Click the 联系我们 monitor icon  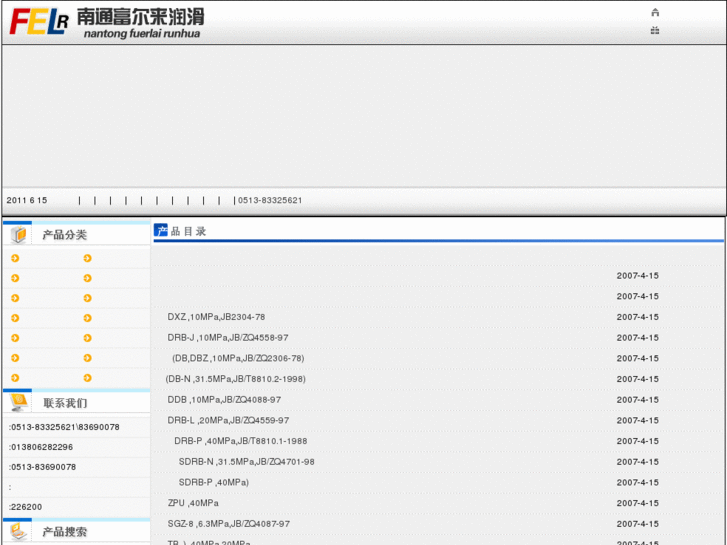click(x=19, y=403)
